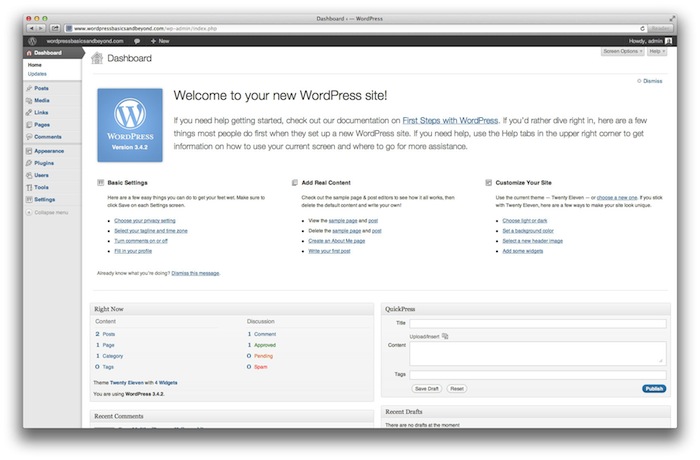
Task: Click the browser reload icon
Action: (x=642, y=28)
